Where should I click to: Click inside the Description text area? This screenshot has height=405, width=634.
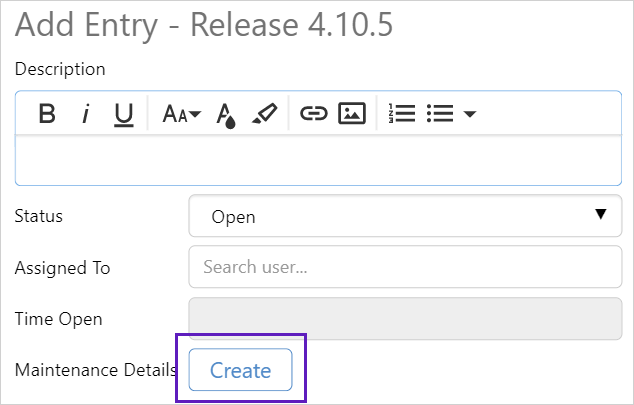(318, 159)
